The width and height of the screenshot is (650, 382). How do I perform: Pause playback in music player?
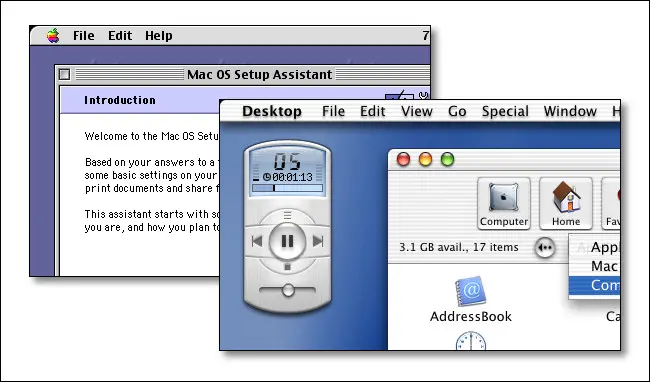(287, 241)
